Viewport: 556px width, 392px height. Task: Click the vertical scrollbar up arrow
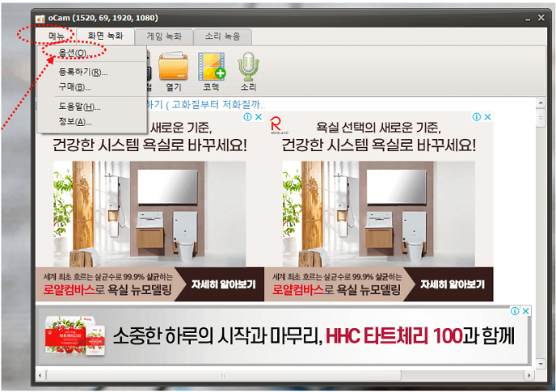(541, 103)
